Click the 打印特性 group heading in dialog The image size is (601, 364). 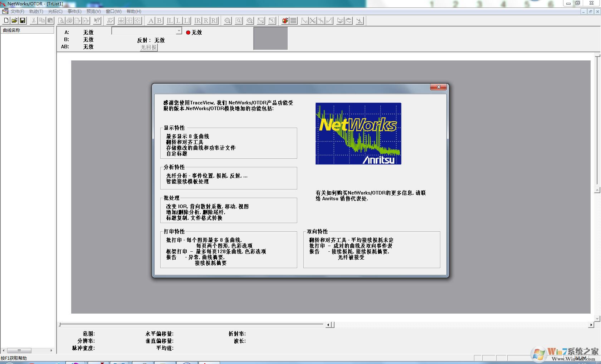click(x=174, y=231)
